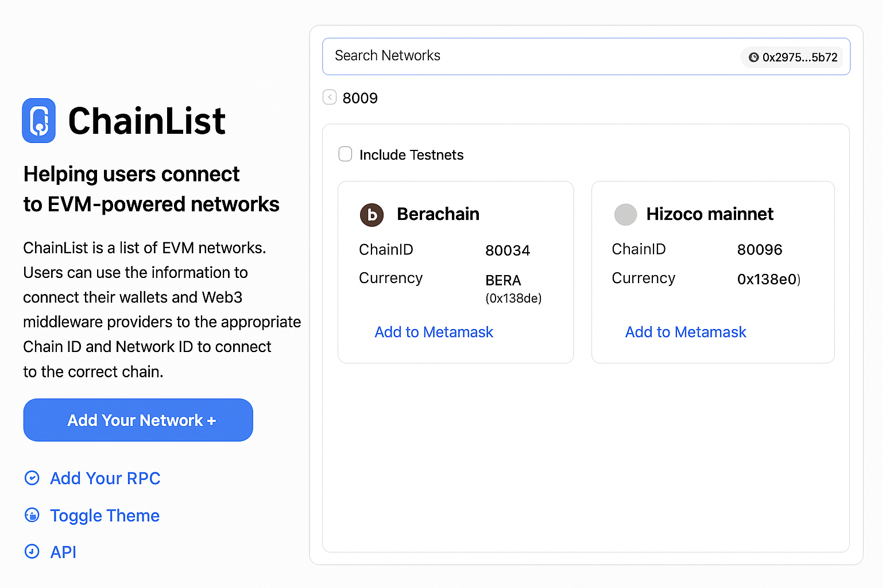Click the BERA currency value
The image size is (882, 588).
[503, 280]
